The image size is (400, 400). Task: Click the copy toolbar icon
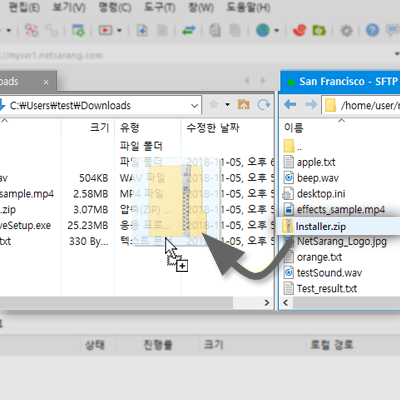pos(215,31)
